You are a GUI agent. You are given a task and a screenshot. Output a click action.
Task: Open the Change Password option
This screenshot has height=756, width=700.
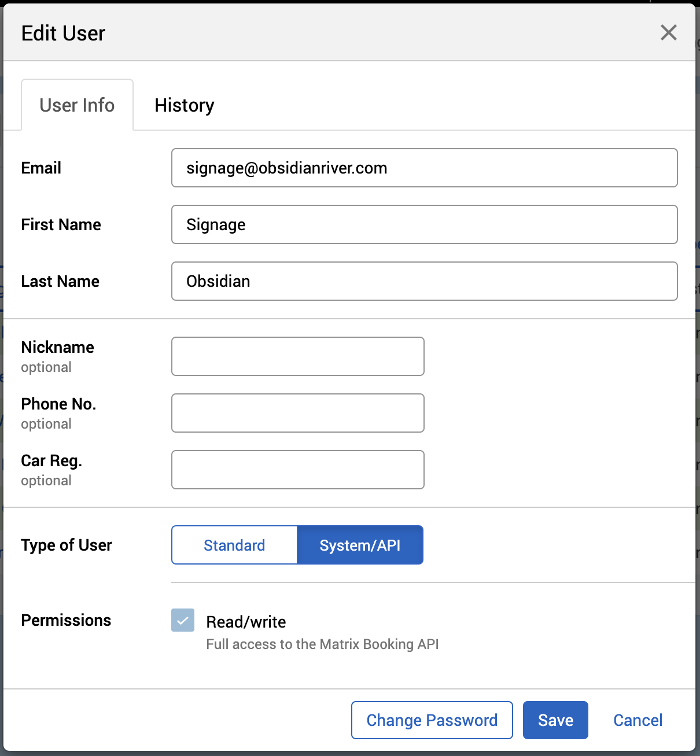pos(432,720)
